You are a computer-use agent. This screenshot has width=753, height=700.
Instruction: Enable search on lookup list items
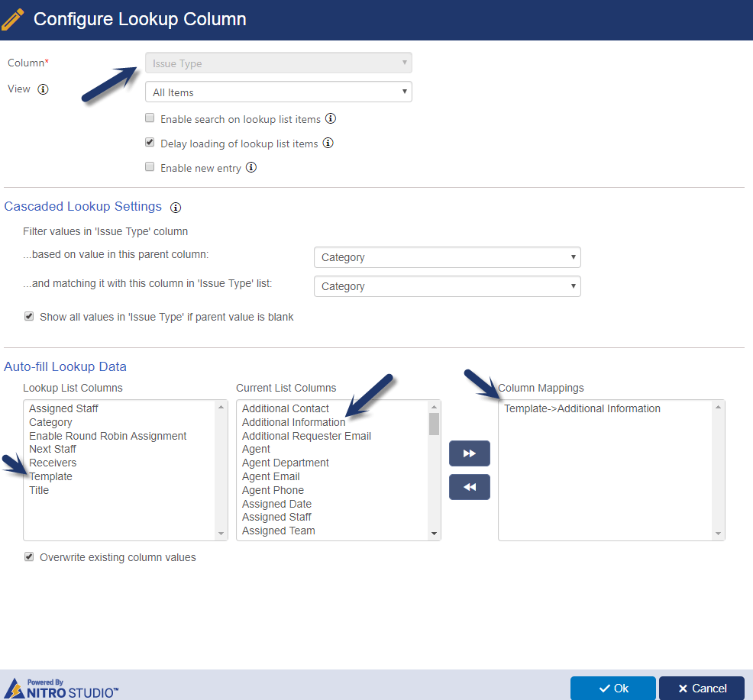click(150, 118)
